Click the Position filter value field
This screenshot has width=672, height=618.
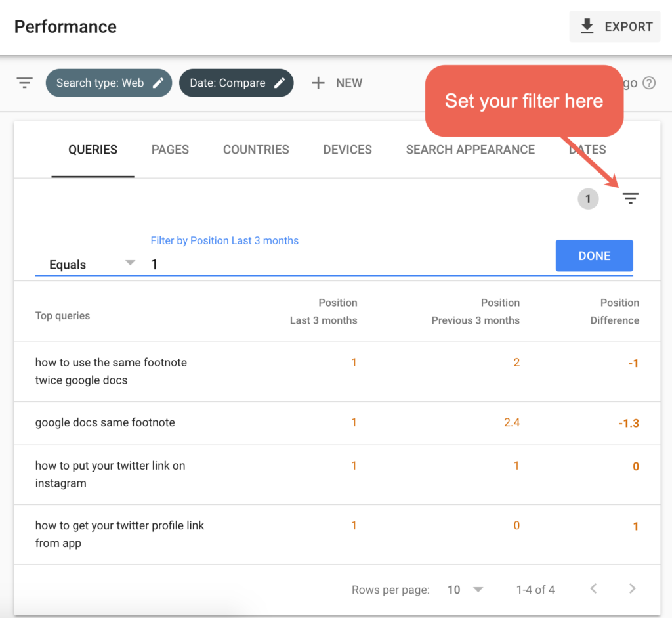coord(348,264)
